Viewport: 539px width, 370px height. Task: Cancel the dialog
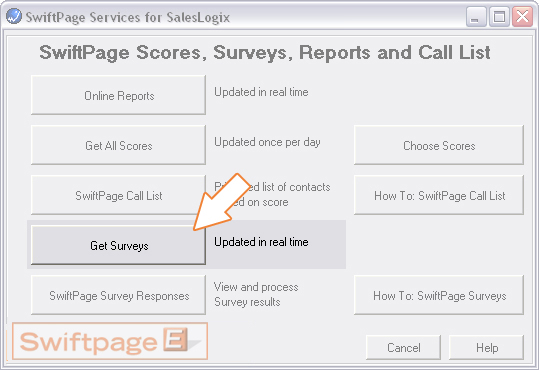click(x=404, y=348)
